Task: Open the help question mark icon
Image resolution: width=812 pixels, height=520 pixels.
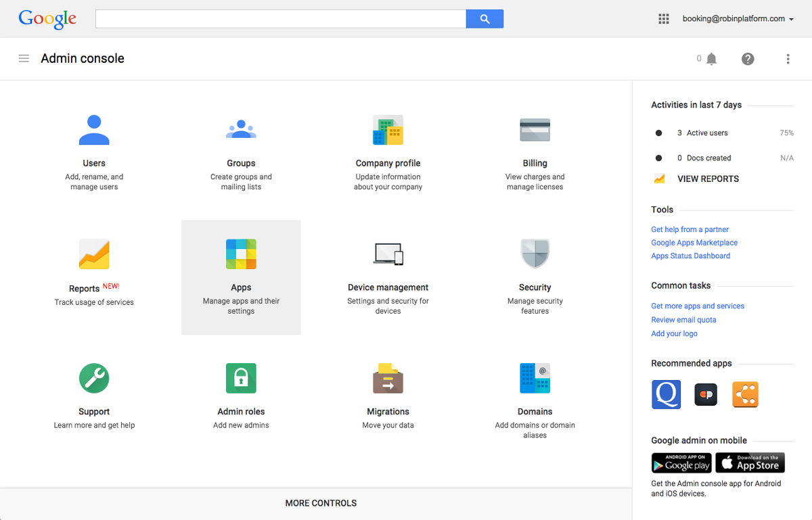Action: [748, 59]
